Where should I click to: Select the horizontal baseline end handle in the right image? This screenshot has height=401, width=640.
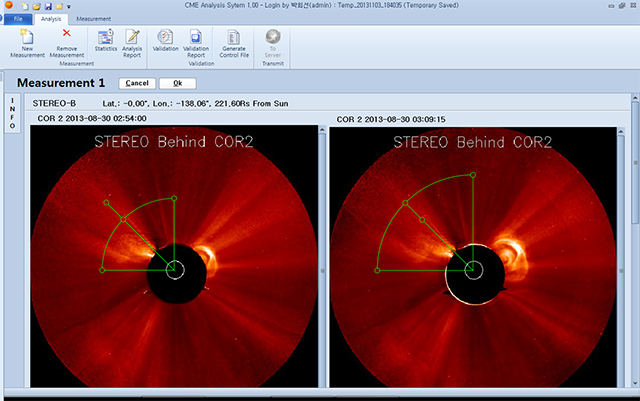pos(378,270)
